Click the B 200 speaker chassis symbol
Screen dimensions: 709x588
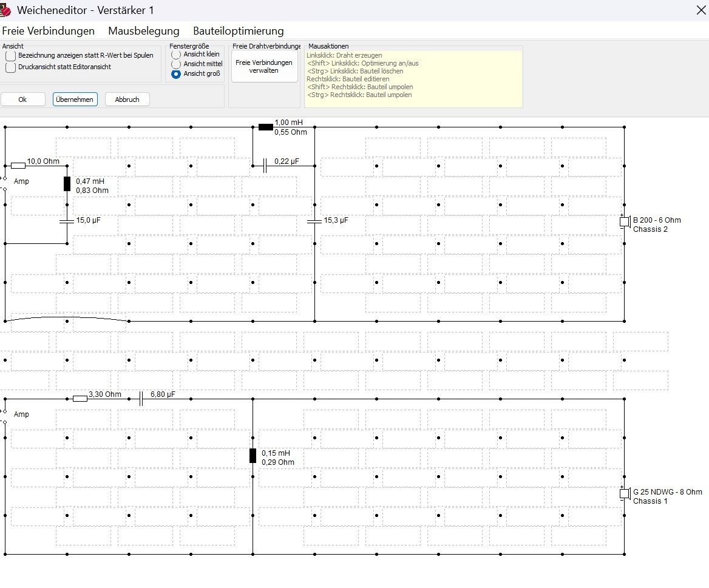(x=624, y=221)
